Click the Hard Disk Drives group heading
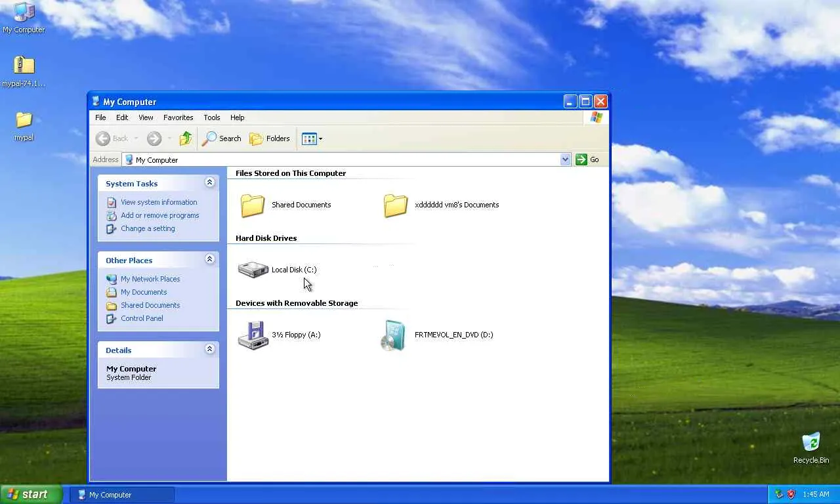The image size is (840, 504). tap(266, 238)
